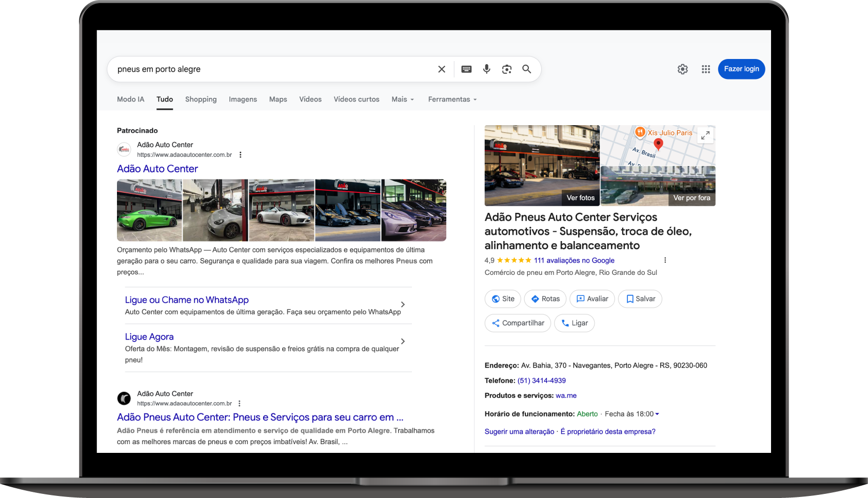Switch to the Shopping tab
Image resolution: width=868 pixels, height=498 pixels.
click(x=201, y=99)
